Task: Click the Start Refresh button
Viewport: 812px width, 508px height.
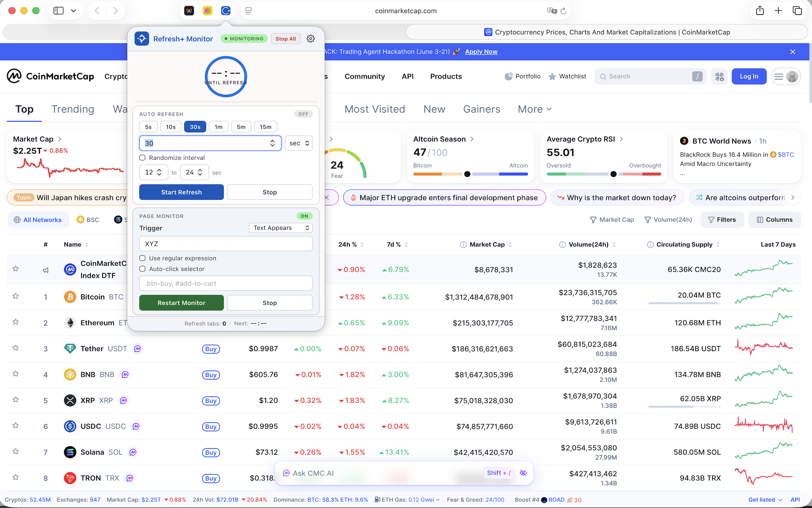Action: (181, 192)
